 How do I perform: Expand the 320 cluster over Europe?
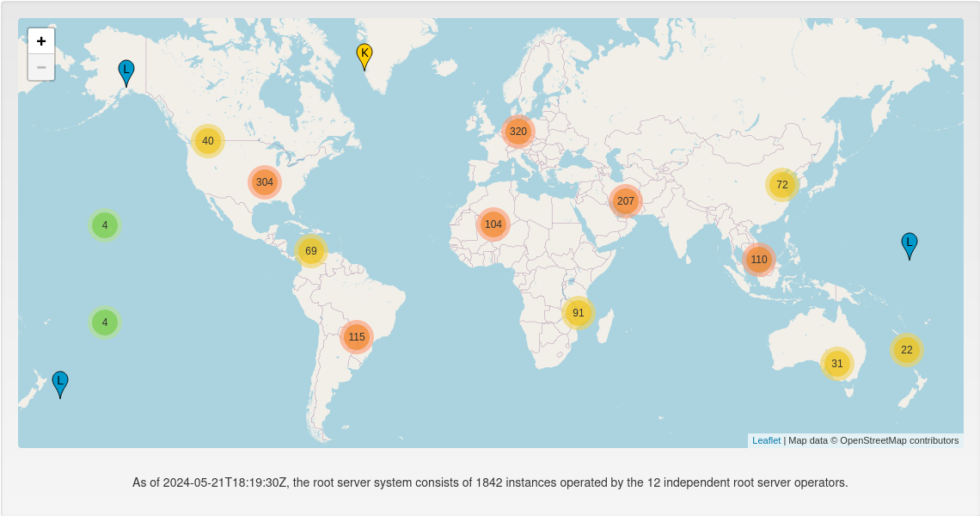518,132
